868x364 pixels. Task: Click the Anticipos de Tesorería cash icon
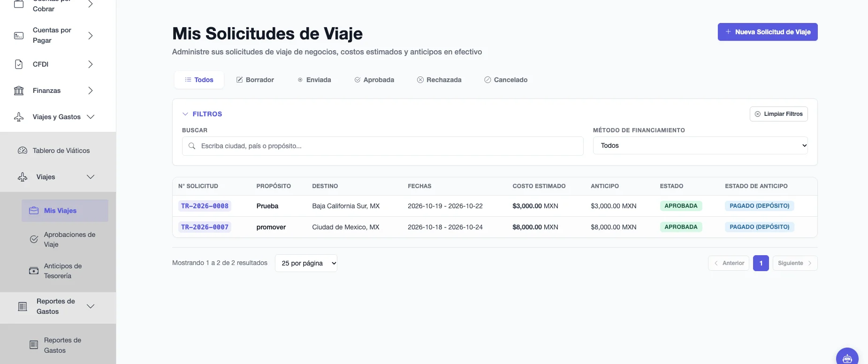pos(34,271)
